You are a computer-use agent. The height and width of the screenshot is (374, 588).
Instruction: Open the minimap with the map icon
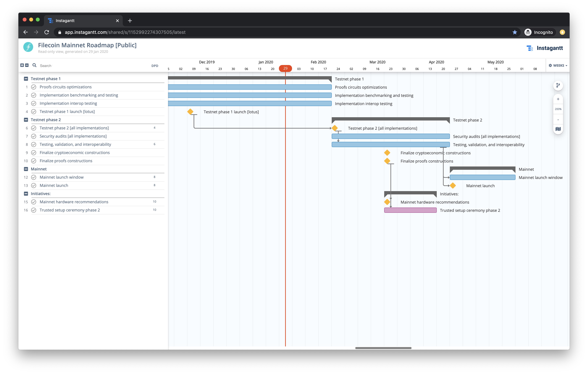pos(558,129)
